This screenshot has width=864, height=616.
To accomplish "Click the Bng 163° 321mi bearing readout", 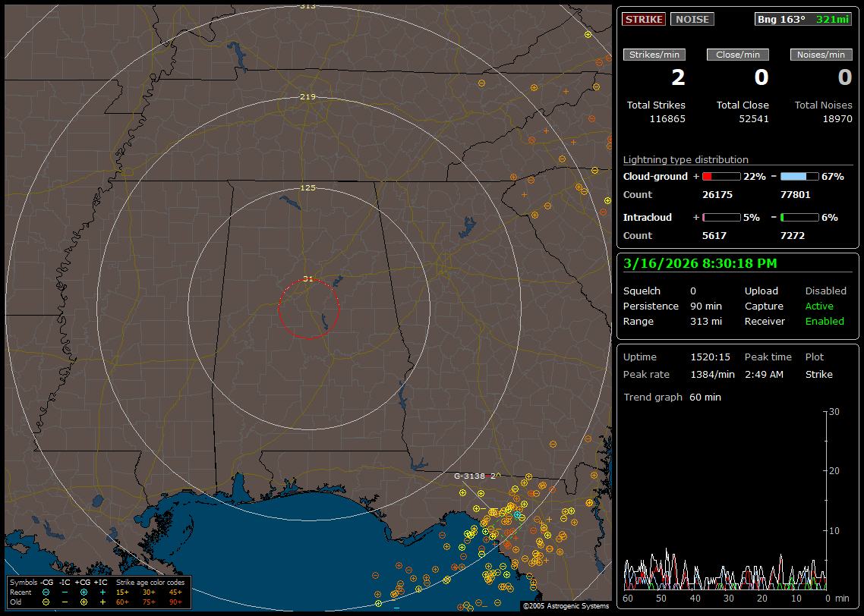I will (803, 20).
